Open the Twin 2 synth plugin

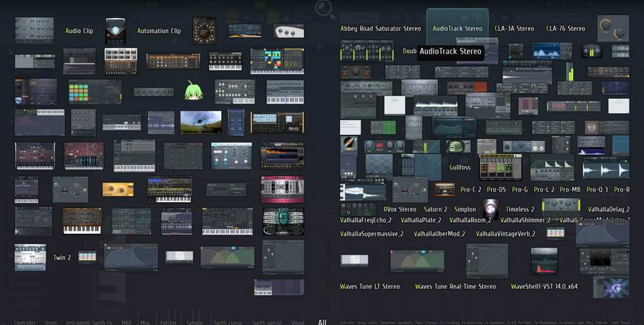click(x=62, y=257)
